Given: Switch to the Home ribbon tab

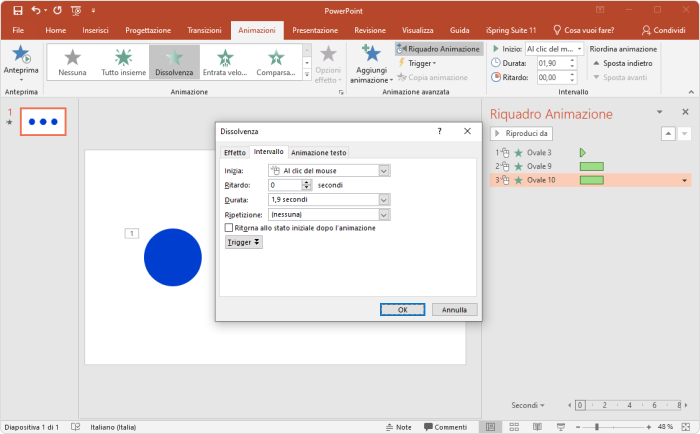Looking at the screenshot, I should pos(56,30).
